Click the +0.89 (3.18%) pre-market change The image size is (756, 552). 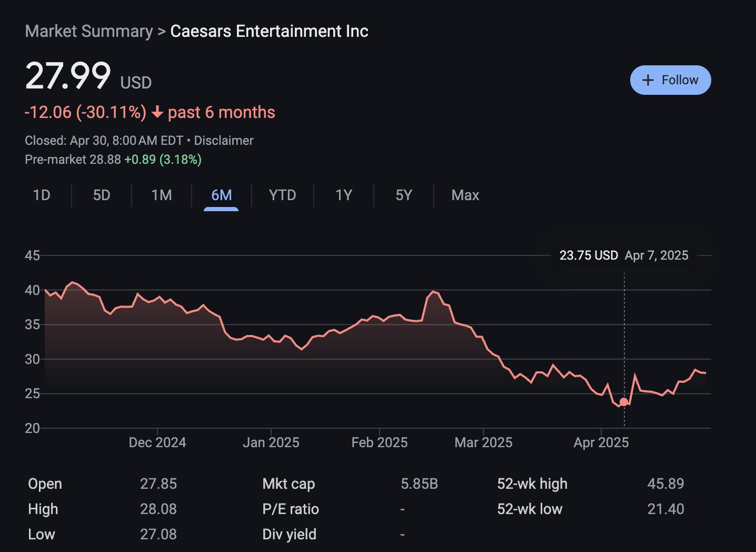pyautogui.click(x=163, y=160)
